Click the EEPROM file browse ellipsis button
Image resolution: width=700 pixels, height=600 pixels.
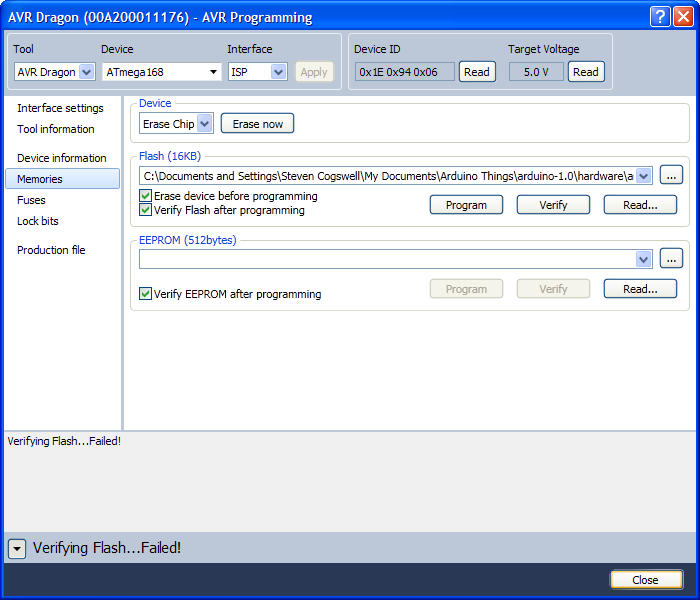pyautogui.click(x=671, y=259)
